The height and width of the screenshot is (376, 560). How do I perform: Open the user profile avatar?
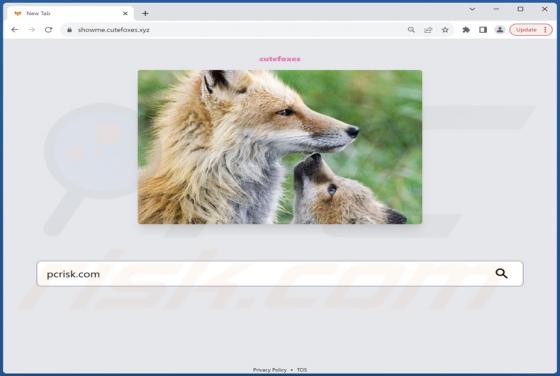pyautogui.click(x=500, y=30)
